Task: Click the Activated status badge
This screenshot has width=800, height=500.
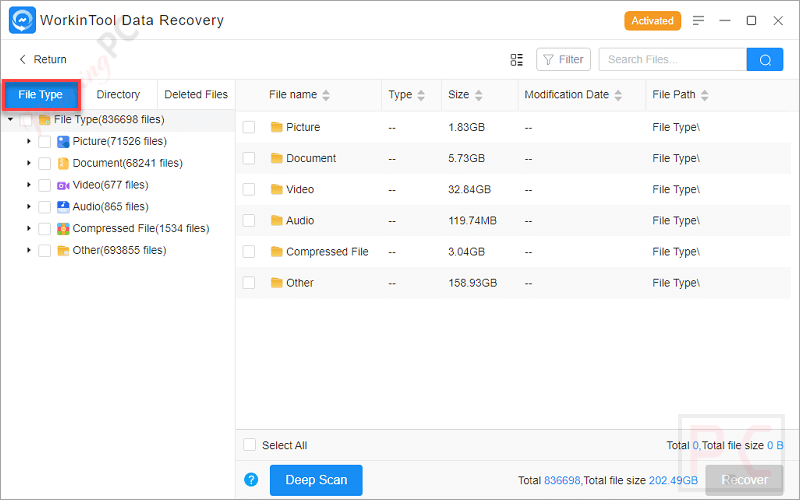Action: click(x=653, y=21)
